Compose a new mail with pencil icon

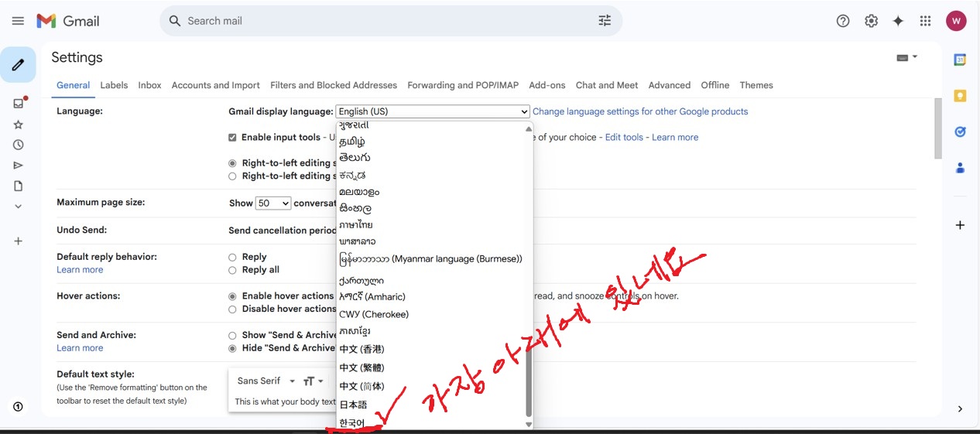click(x=18, y=65)
